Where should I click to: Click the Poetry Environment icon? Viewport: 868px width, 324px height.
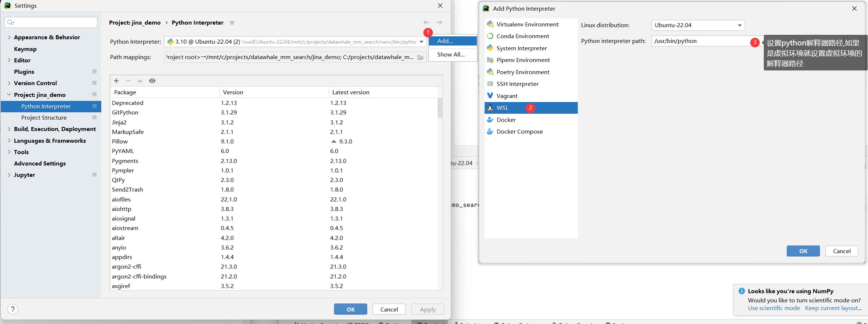pos(490,72)
